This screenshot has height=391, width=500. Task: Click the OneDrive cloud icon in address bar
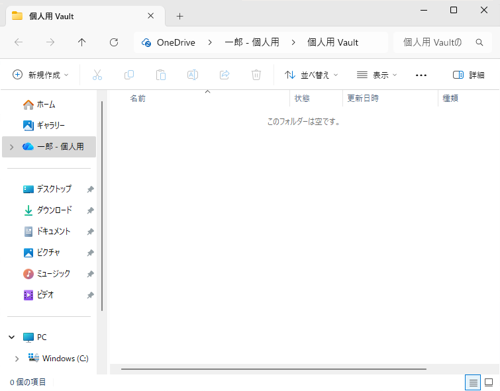(x=146, y=43)
